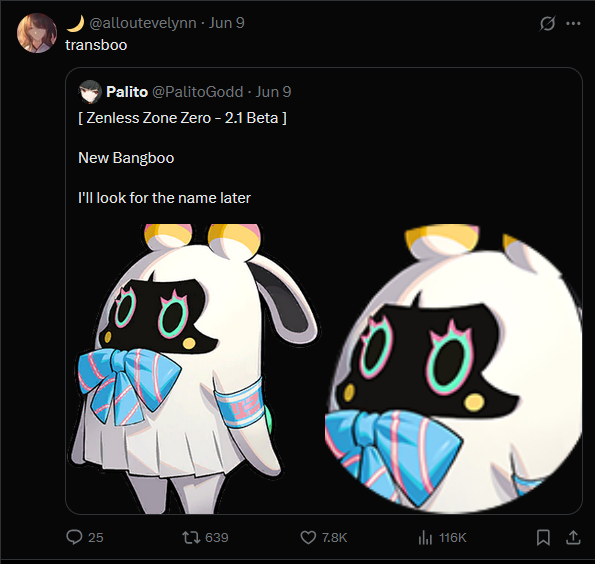Open view analytics bar chart icon

(425, 537)
